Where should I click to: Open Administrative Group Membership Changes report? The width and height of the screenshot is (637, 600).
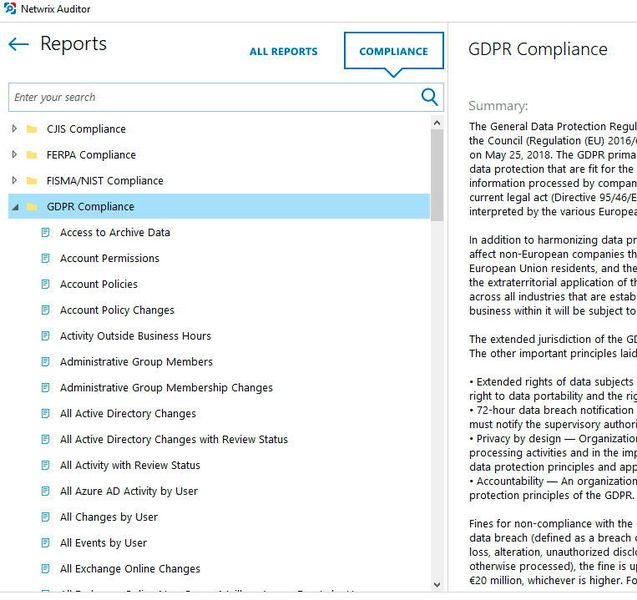point(167,388)
